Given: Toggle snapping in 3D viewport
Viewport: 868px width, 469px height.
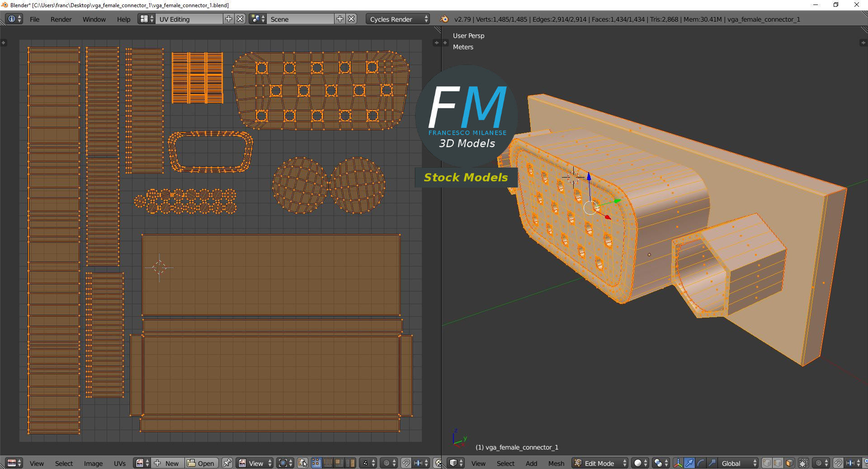Looking at the screenshot, I should [x=838, y=463].
